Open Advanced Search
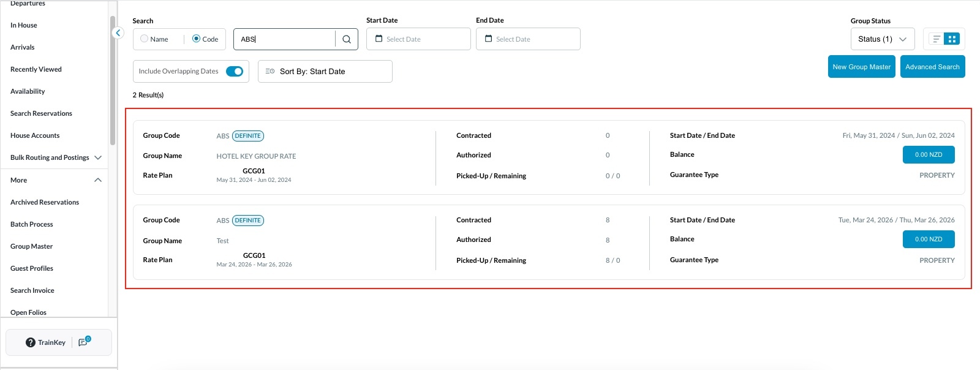Screen dimensions: 980x370 pyautogui.click(x=932, y=67)
